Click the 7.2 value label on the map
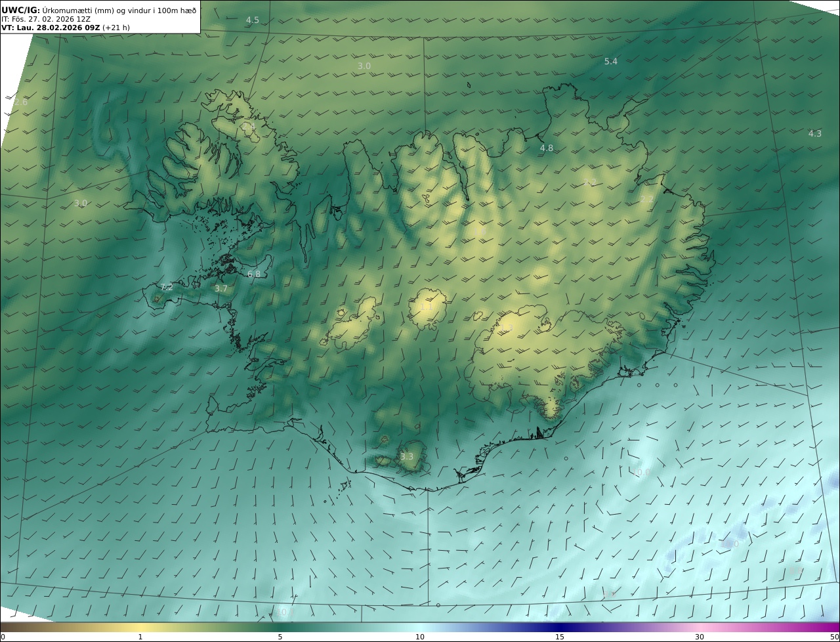 click(167, 288)
